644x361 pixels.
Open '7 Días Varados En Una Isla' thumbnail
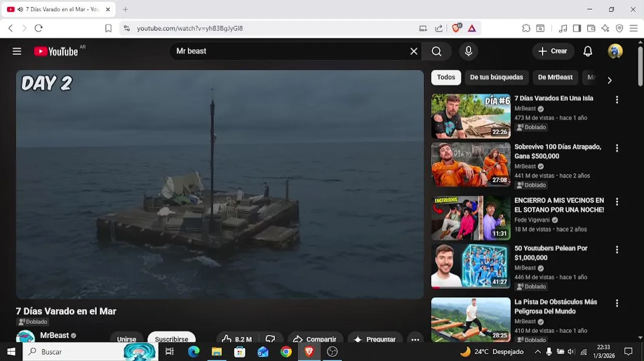pos(471,116)
